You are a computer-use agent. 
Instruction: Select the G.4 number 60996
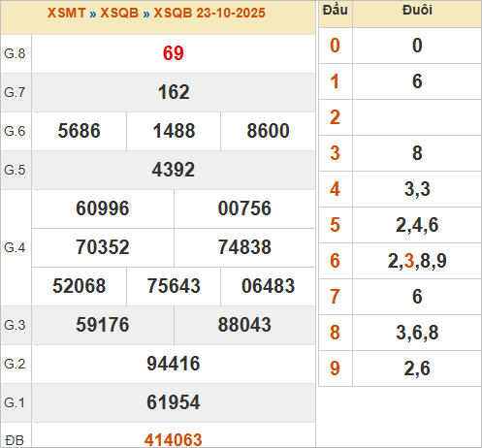103,208
